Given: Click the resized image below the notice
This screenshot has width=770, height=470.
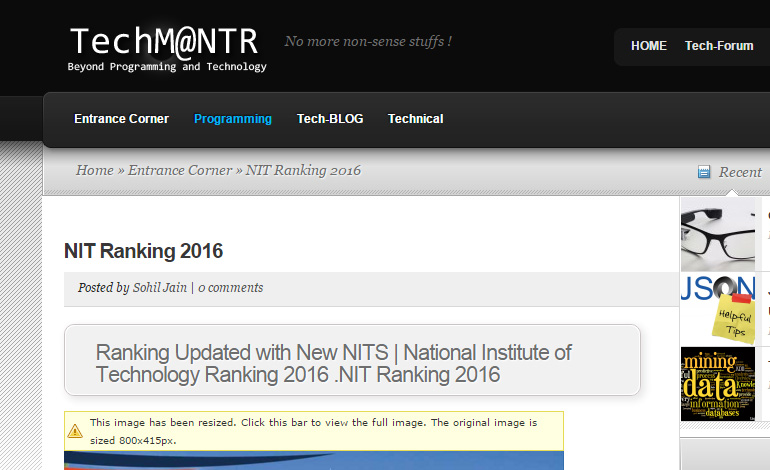Looking at the screenshot, I should coord(314,460).
